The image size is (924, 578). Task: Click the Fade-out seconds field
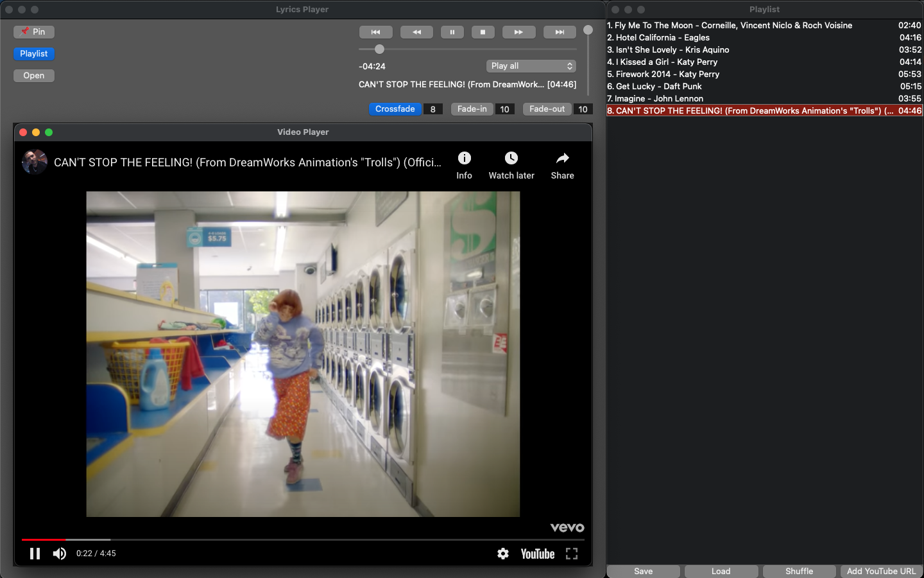point(583,109)
